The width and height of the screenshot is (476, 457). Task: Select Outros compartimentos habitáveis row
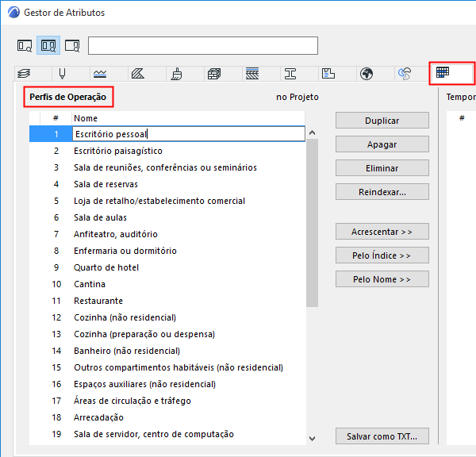pyautogui.click(x=167, y=367)
